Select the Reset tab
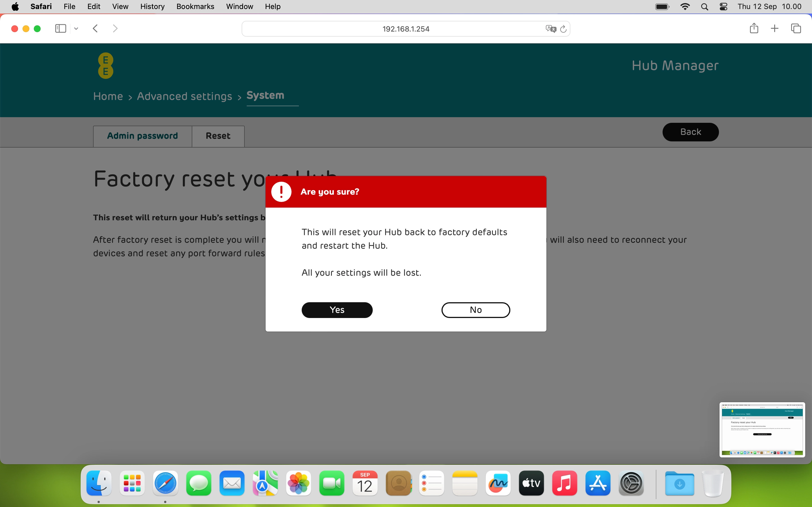Screen dimensions: 812x507 (x=218, y=136)
